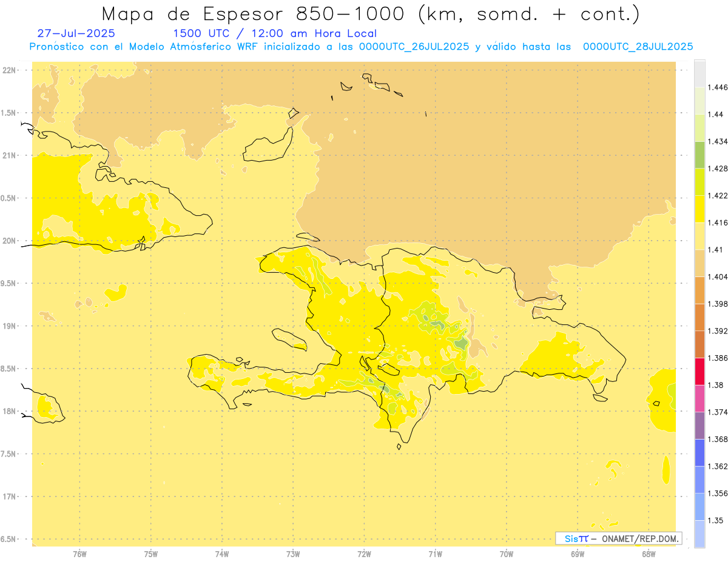Click the time label '1500 UTC / 12:00 am Hora Local'
The width and height of the screenshot is (728, 562).
pos(275,33)
